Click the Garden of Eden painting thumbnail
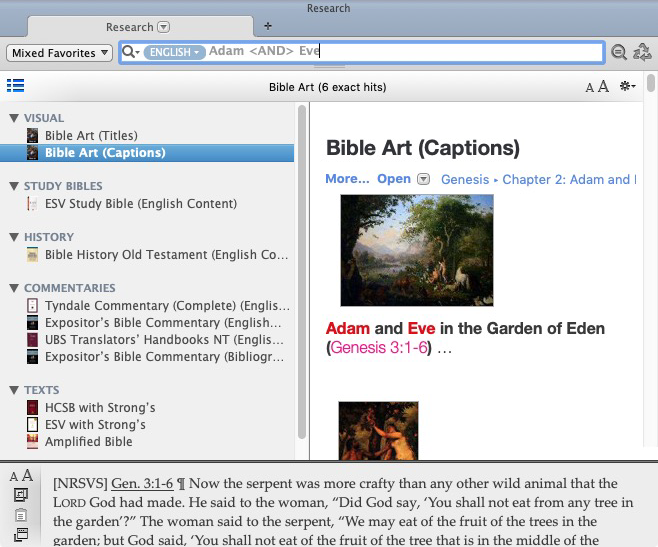The height and width of the screenshot is (547, 658). point(417,250)
